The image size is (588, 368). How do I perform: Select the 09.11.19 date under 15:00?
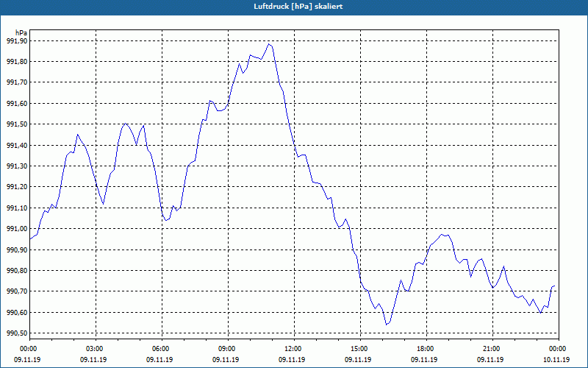[358, 360]
